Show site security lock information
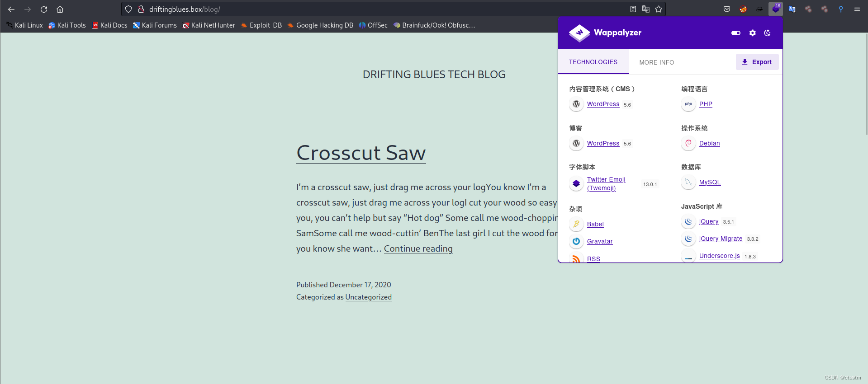Screen dimensions: 868x384 click(x=141, y=9)
